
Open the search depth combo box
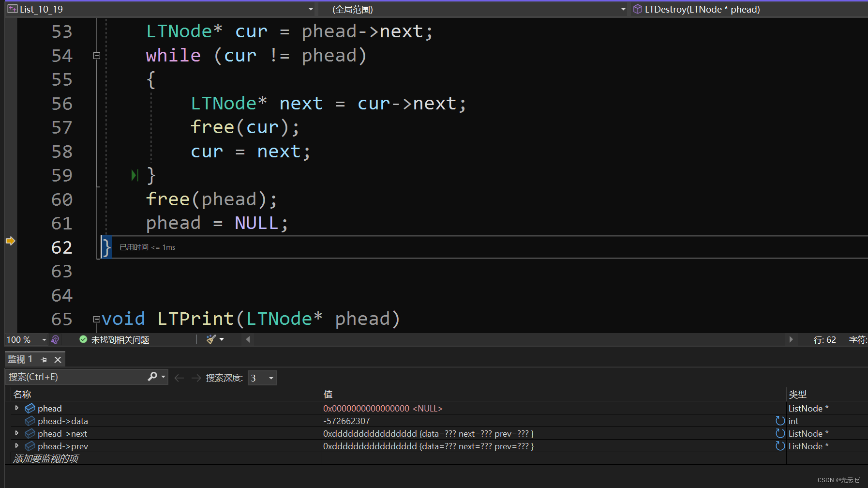click(x=262, y=378)
